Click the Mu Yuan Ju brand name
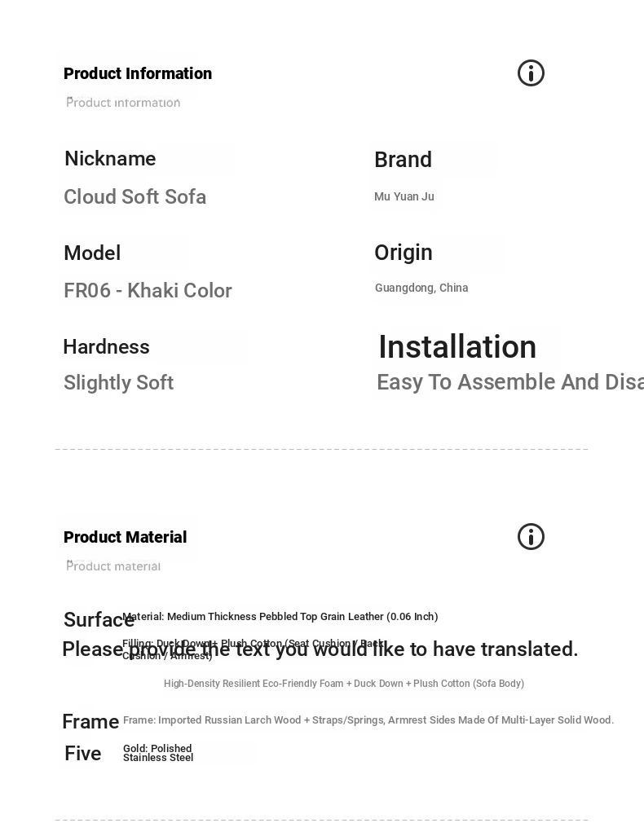This screenshot has width=644, height=823. [404, 197]
